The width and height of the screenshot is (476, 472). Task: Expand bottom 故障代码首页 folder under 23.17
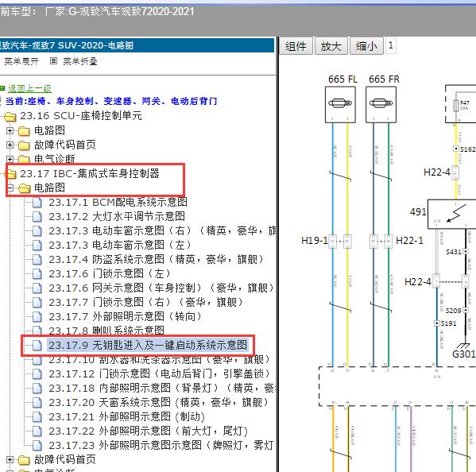pyautogui.click(x=10, y=460)
